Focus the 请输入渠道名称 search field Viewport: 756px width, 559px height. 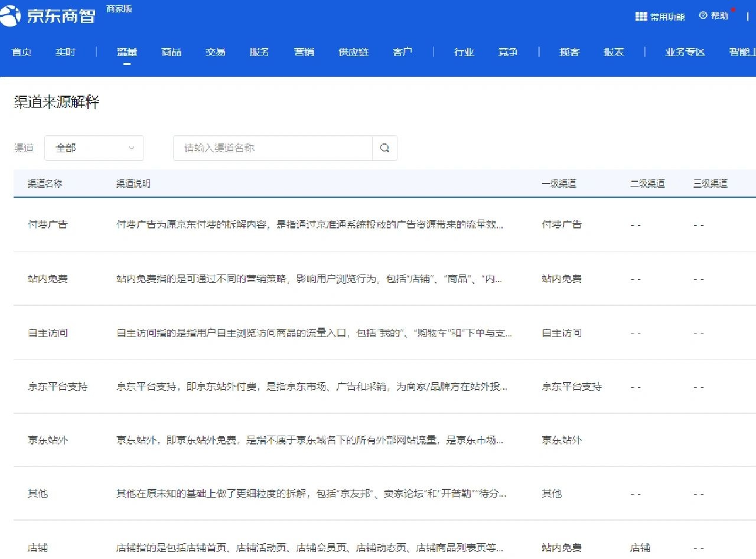click(273, 148)
